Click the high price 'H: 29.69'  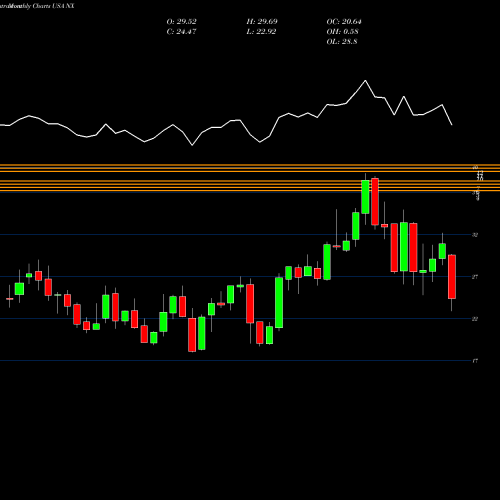click(x=262, y=22)
